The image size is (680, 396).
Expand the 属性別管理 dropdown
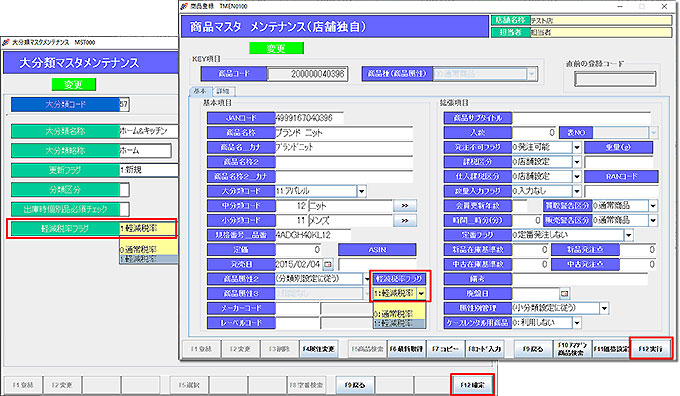[x=604, y=308]
